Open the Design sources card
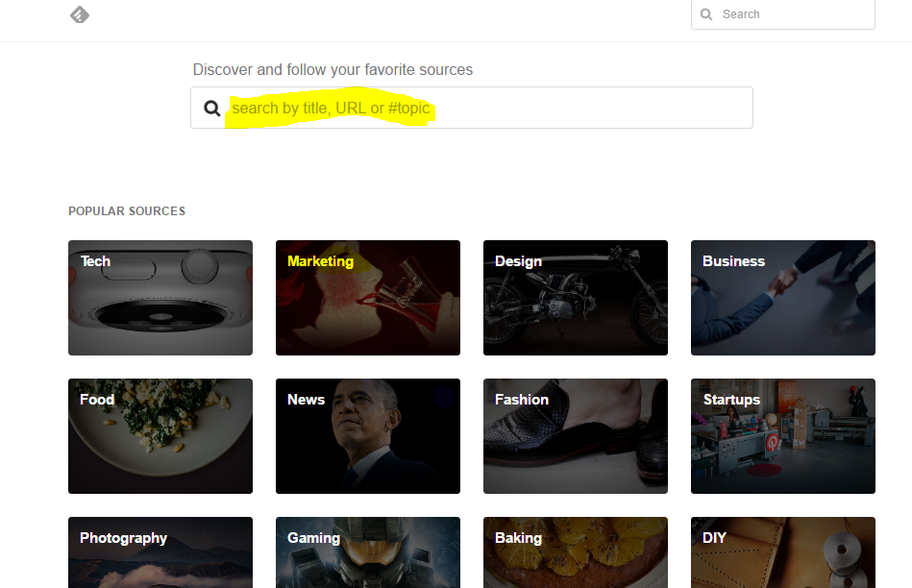Screen dimensions: 912x588 tap(576, 298)
